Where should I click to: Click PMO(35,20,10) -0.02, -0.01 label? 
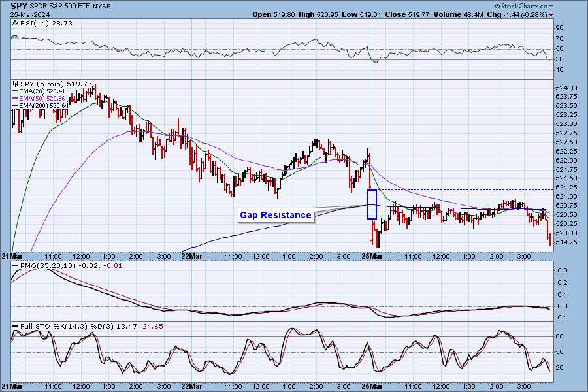click(71, 266)
